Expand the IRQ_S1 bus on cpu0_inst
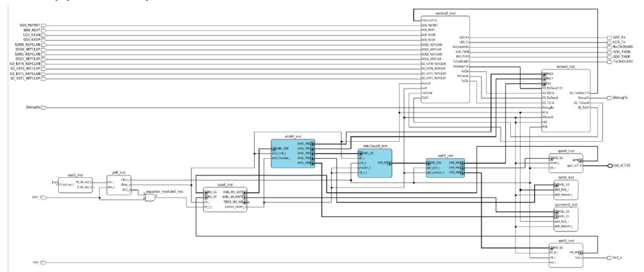 coord(206,191)
